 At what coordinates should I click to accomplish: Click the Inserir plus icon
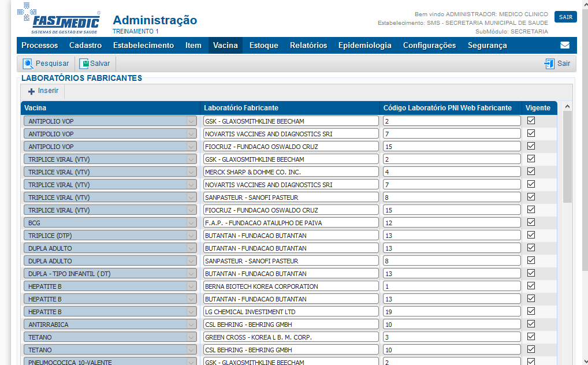coord(32,91)
